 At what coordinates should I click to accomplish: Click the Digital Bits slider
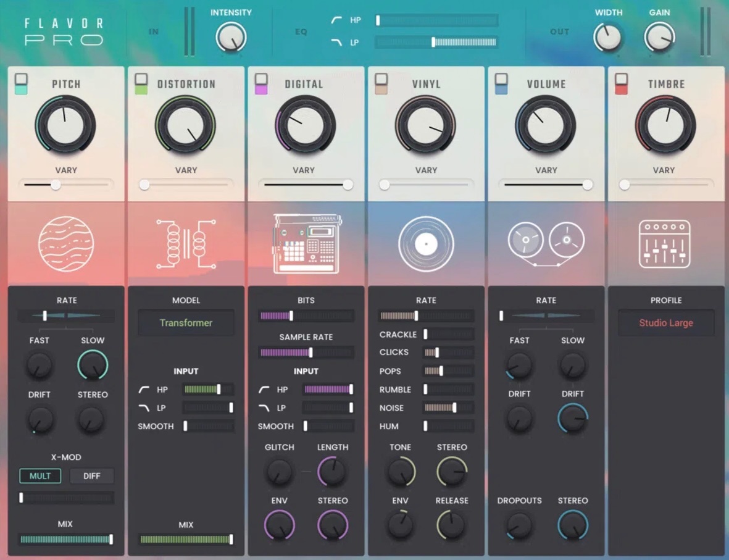pos(306,316)
